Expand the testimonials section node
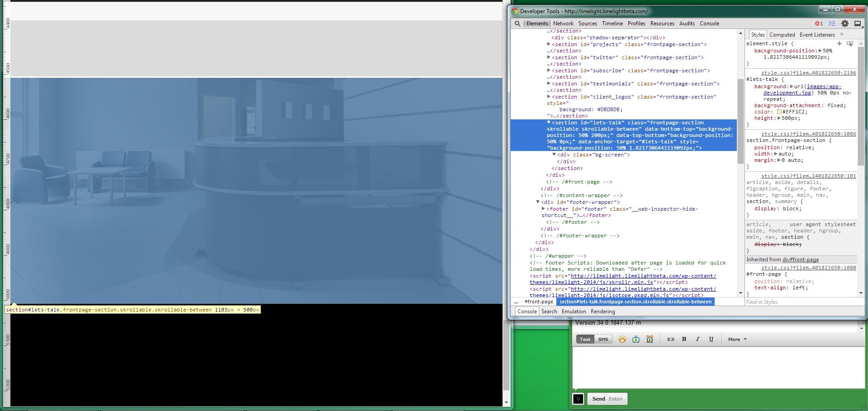Screen dimensions: 868x411 click(x=549, y=84)
